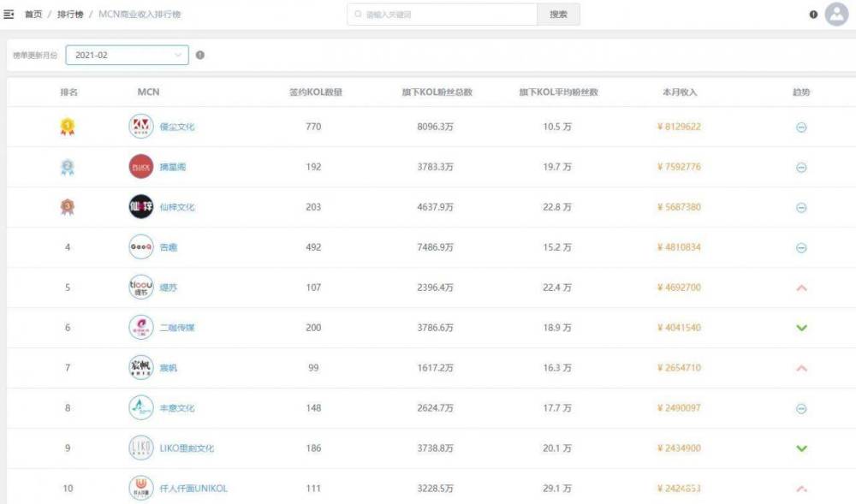Click average fans 29.1 万

pyautogui.click(x=557, y=489)
